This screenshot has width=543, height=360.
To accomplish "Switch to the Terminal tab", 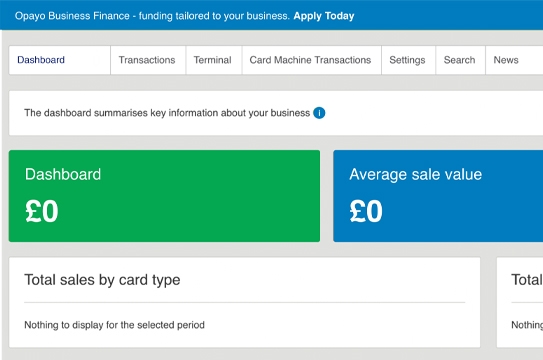I will tap(214, 60).
